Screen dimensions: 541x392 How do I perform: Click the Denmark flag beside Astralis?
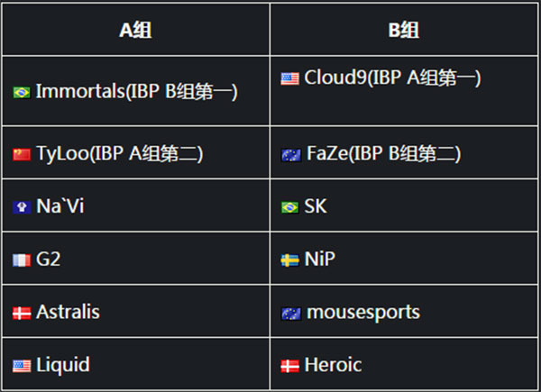22,313
